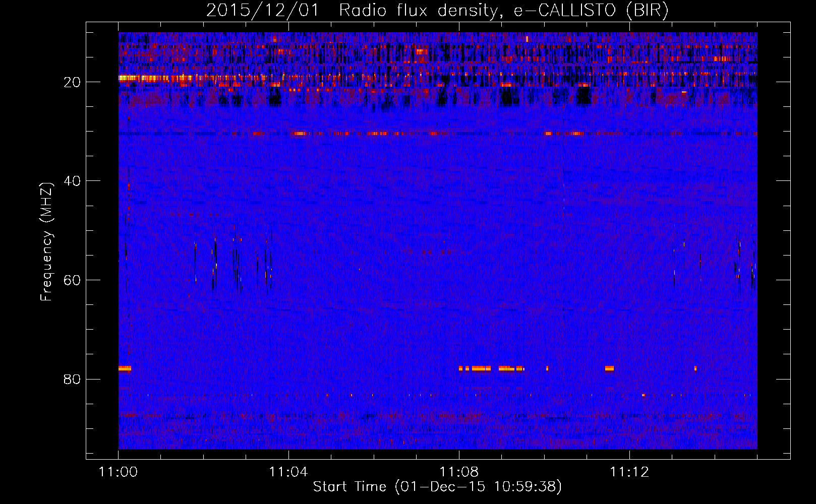Click the '11:00' time tick label
The height and width of the screenshot is (504, 816).
118,472
